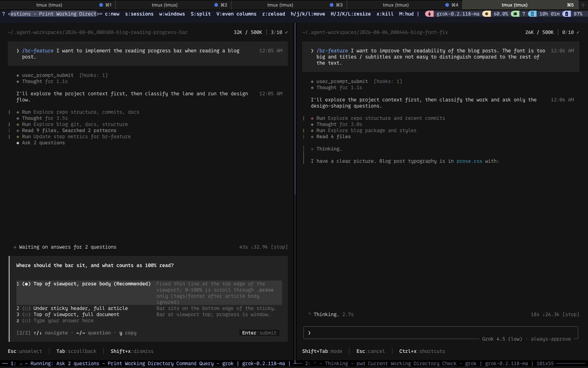Click [stop] beside '18s ↓26.3k'
Screen dimensions: 588x368
pos(571,314)
